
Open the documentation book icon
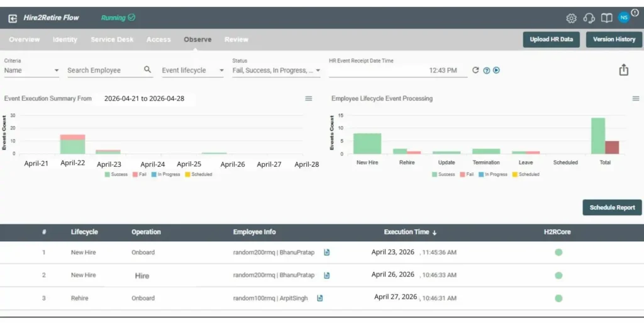pos(607,18)
